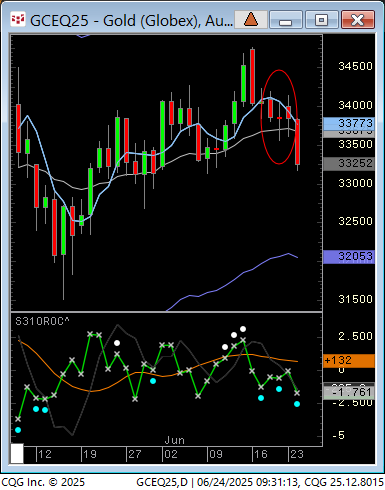Click the Jun month label

pyautogui.click(x=175, y=440)
